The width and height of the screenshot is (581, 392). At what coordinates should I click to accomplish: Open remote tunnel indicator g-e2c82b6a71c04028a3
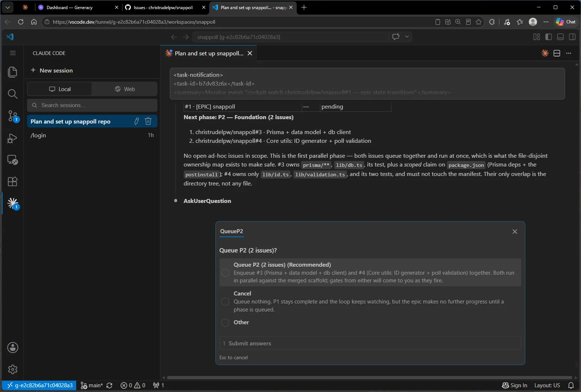[39, 385]
